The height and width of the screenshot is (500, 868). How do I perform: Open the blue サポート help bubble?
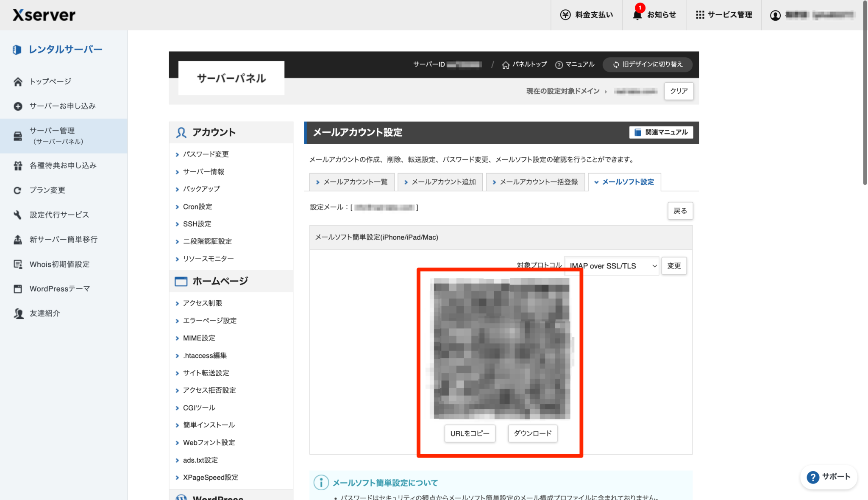pyautogui.click(x=828, y=477)
